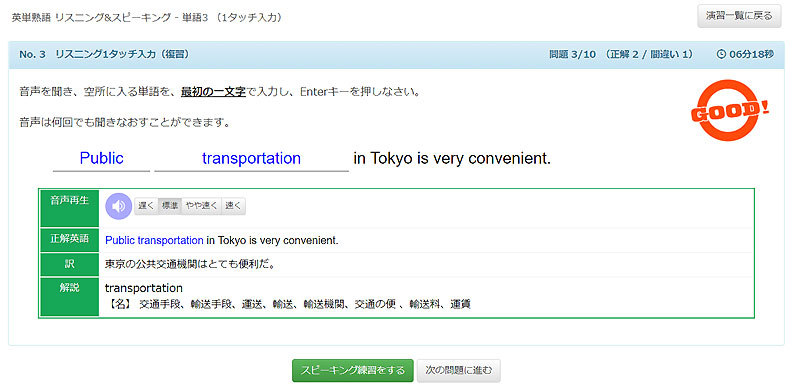Select the 標準 standard speed option

(x=170, y=206)
